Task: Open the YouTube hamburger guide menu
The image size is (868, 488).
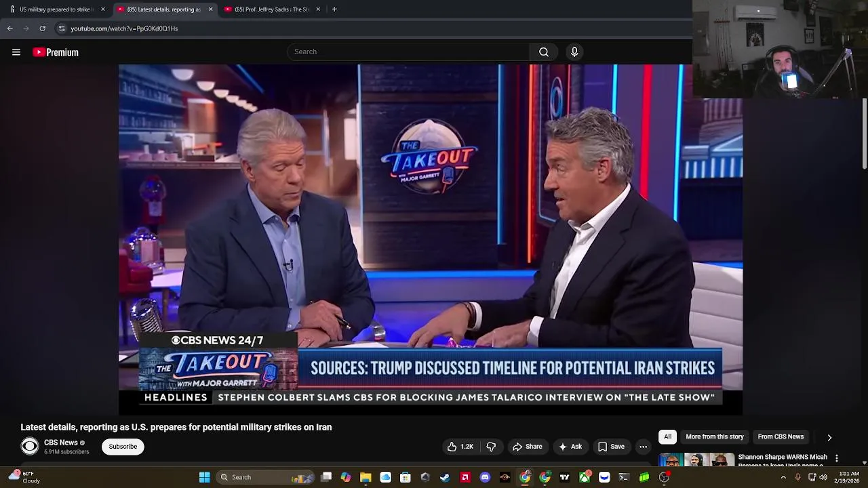Action: [16, 52]
